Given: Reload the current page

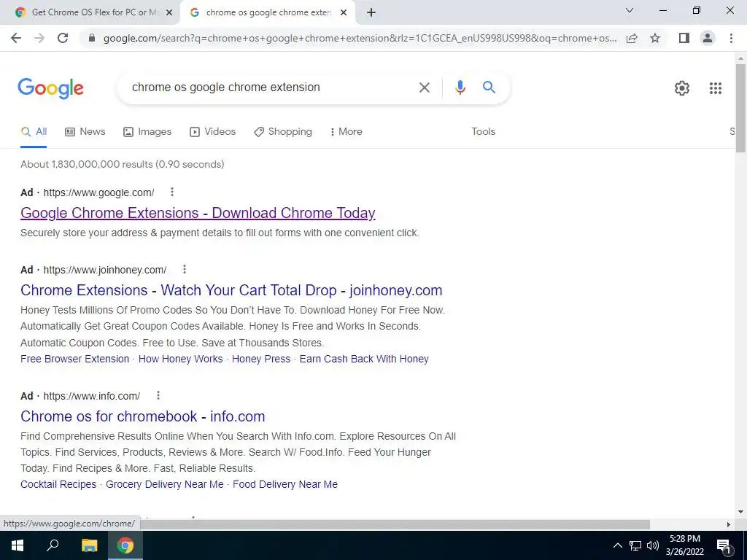Looking at the screenshot, I should [63, 38].
